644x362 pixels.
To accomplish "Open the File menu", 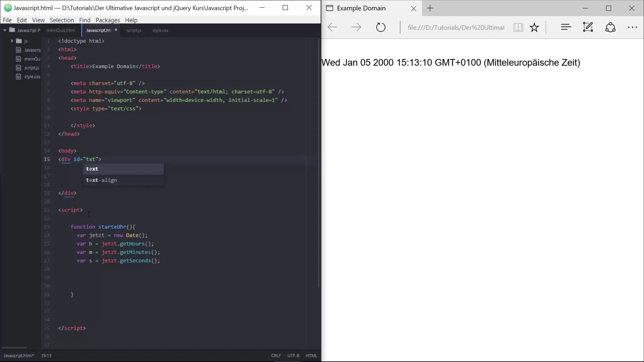I will point(7,20).
